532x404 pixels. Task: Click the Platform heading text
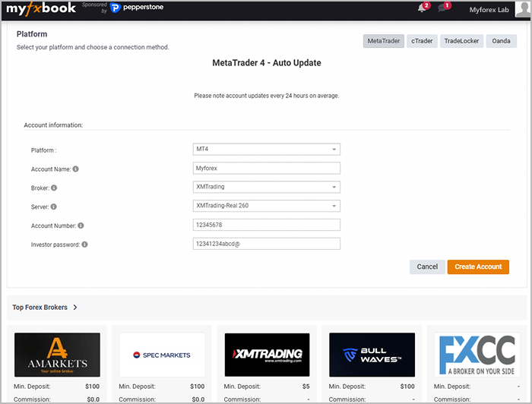coord(32,34)
